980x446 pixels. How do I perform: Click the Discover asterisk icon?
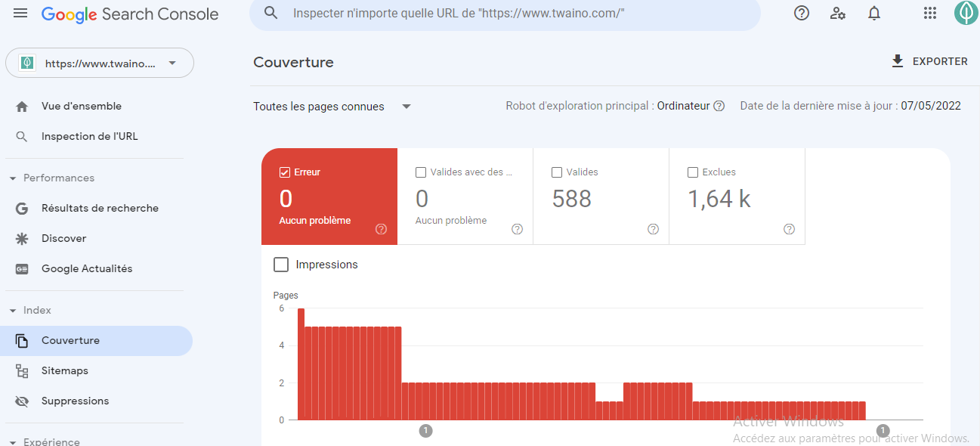click(22, 239)
